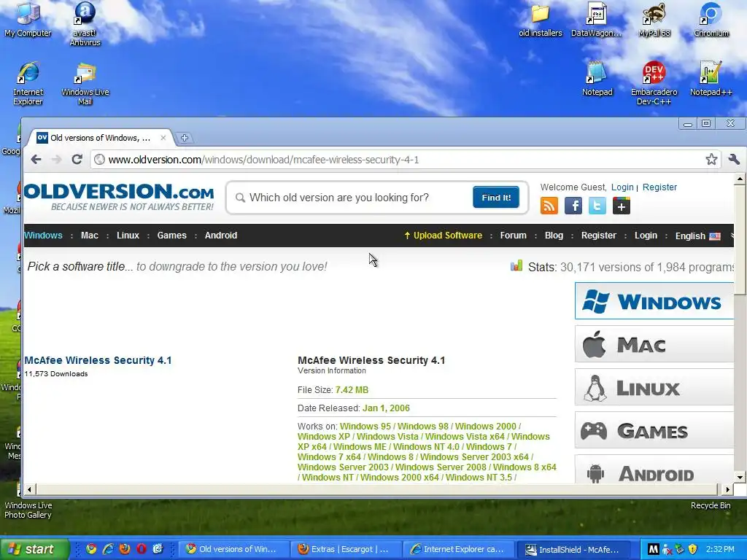This screenshot has width=747, height=560.
Task: Open the Facebook icon on OldVersion
Action: (x=573, y=206)
